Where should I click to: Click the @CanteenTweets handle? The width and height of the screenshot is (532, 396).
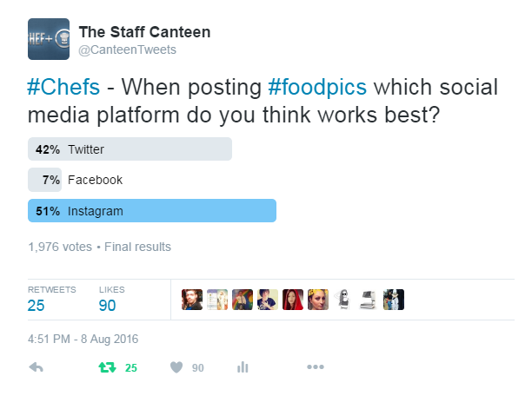[x=127, y=49]
